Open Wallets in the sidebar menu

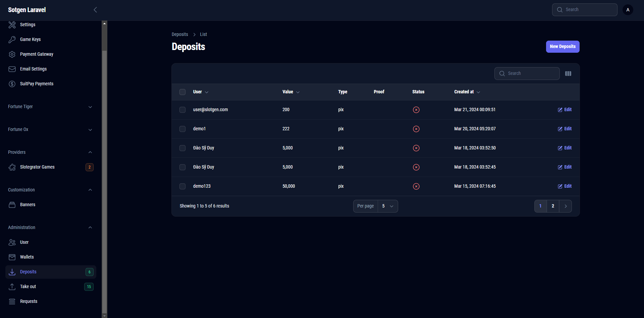coord(27,257)
